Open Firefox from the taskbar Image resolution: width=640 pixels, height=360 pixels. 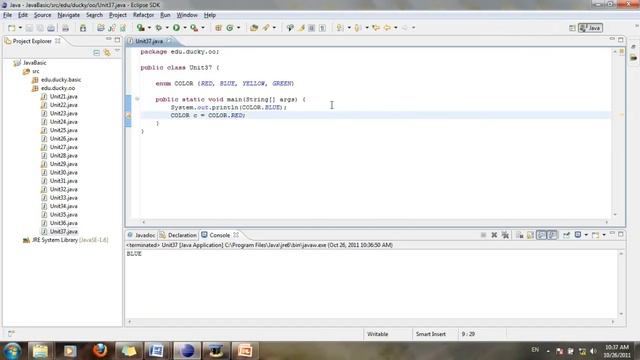(x=100, y=351)
